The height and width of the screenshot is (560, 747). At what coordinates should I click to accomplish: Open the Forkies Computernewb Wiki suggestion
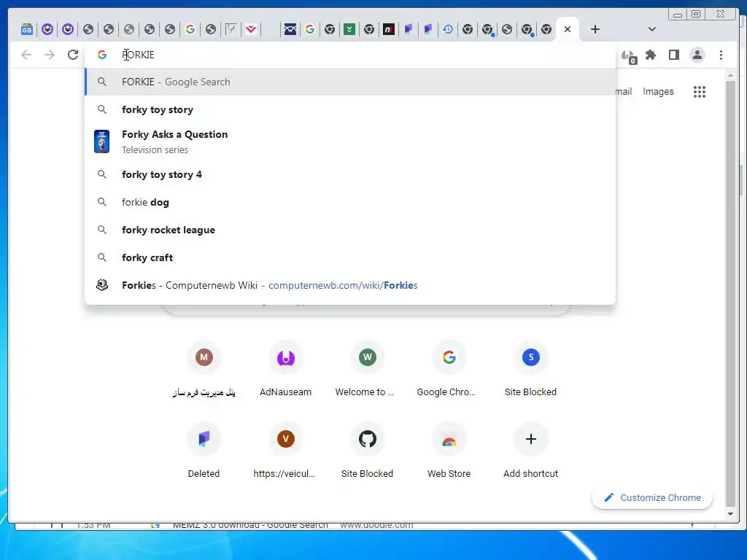350,285
